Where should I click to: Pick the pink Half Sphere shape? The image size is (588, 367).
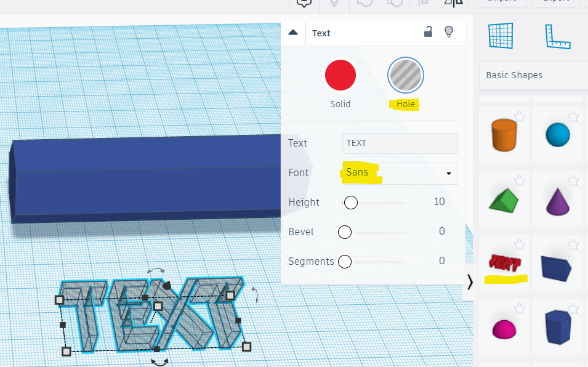(504, 329)
